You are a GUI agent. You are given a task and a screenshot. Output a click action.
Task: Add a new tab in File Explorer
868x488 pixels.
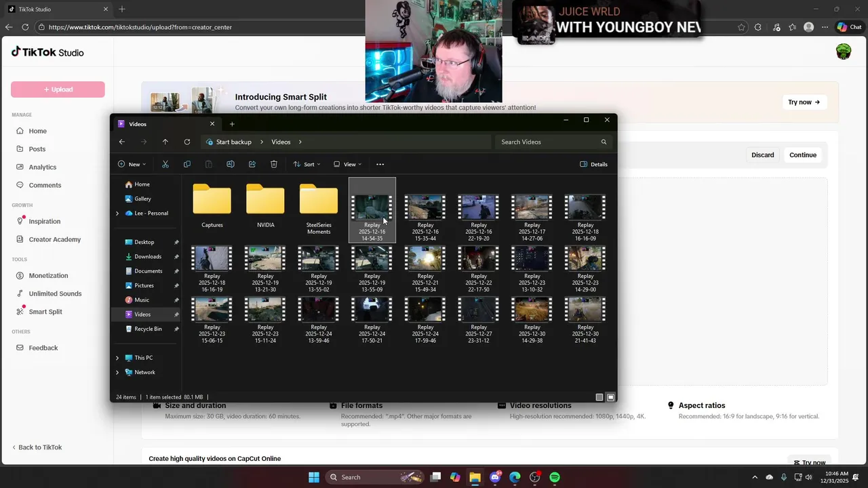[232, 124]
